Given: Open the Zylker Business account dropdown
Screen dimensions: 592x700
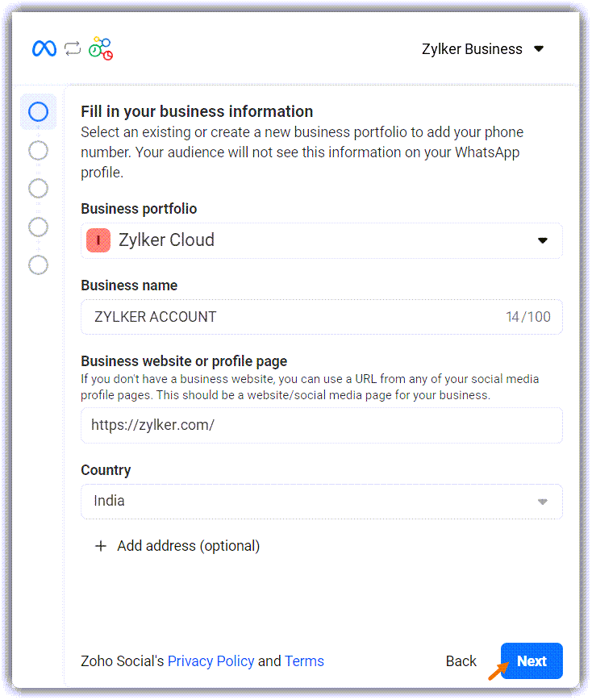Looking at the screenshot, I should tap(483, 49).
